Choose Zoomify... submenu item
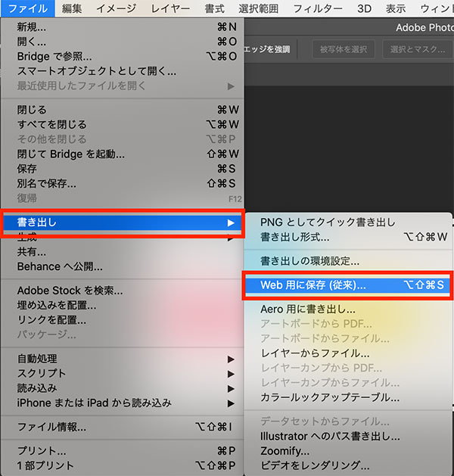 (x=348, y=451)
